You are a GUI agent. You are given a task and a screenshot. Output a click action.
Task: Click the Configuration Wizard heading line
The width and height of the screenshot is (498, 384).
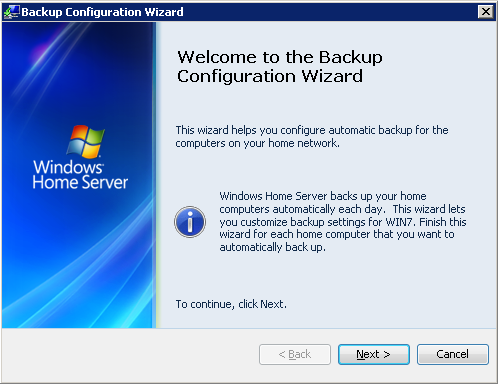(270, 76)
